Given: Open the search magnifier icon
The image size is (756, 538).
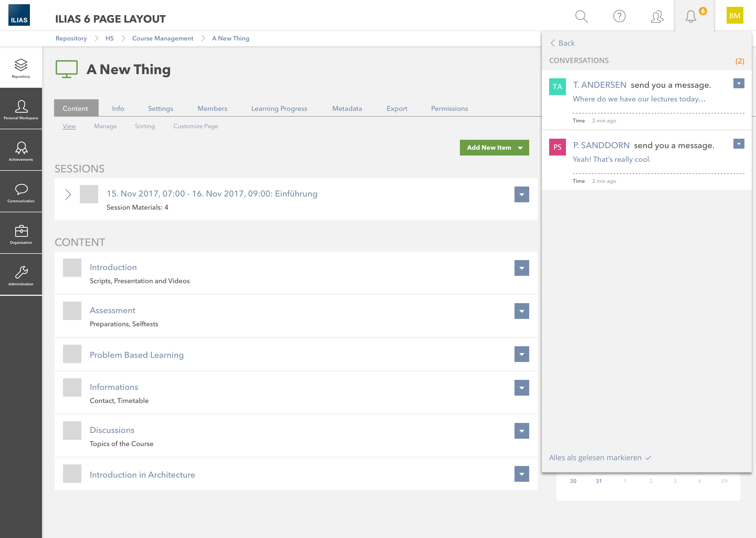Looking at the screenshot, I should (x=581, y=16).
